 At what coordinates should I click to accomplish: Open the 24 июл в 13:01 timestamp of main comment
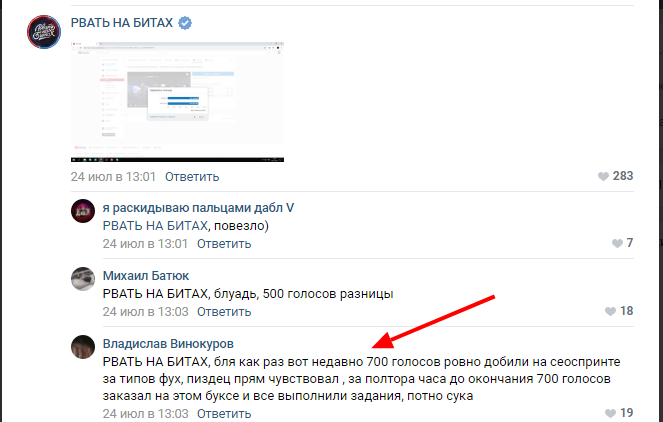click(x=113, y=176)
